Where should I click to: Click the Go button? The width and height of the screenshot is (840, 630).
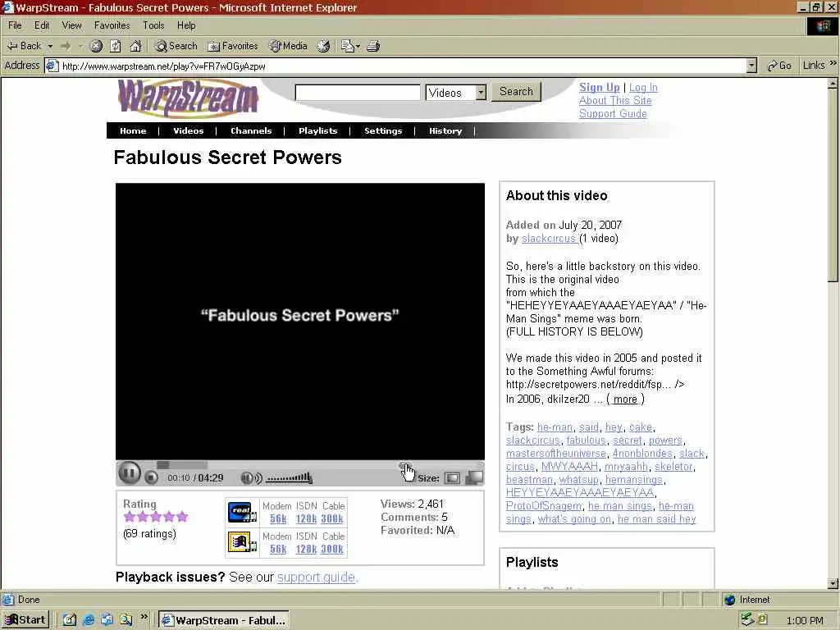pos(779,66)
